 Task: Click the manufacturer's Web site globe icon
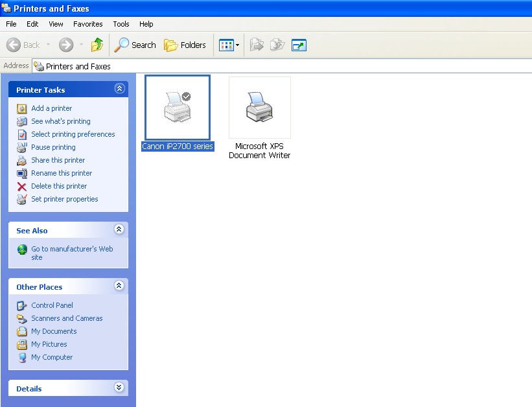(x=22, y=250)
